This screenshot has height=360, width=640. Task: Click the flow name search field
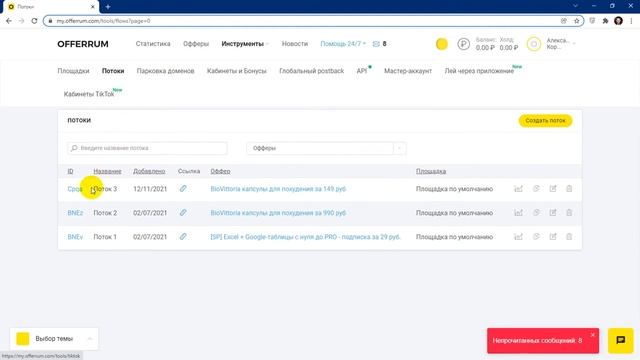point(147,148)
